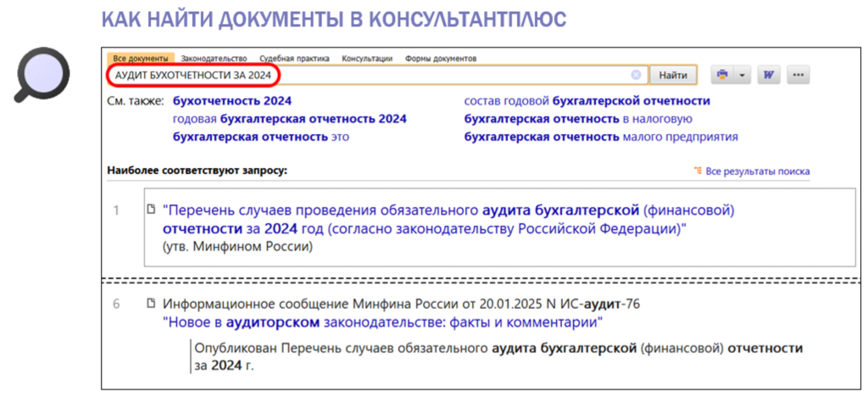
Task: Click the result number 6
Action: pos(116,305)
